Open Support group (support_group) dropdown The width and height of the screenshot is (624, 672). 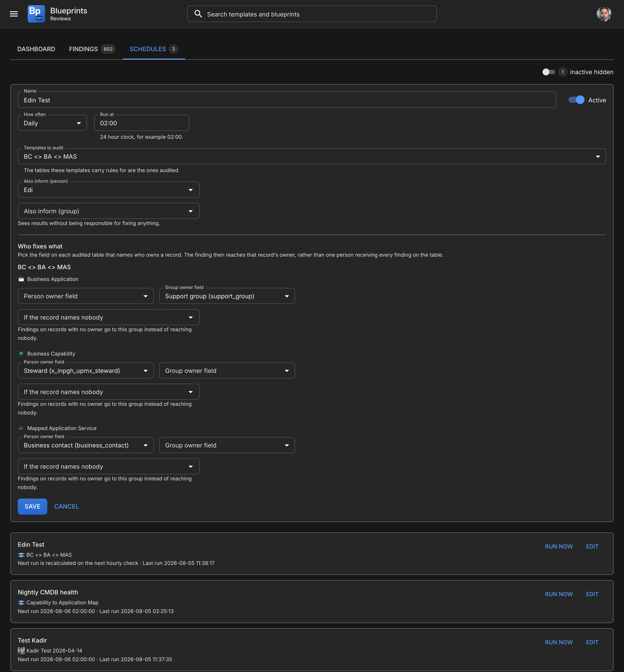tap(227, 296)
